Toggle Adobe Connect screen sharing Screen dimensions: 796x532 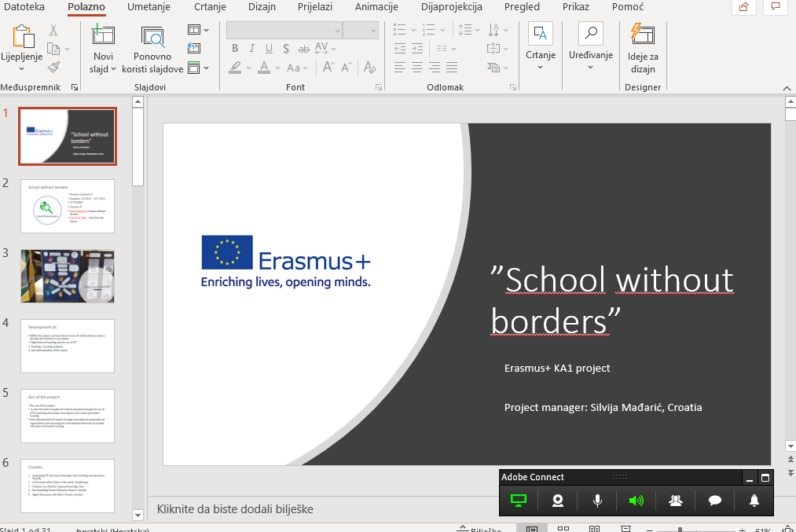[519, 501]
